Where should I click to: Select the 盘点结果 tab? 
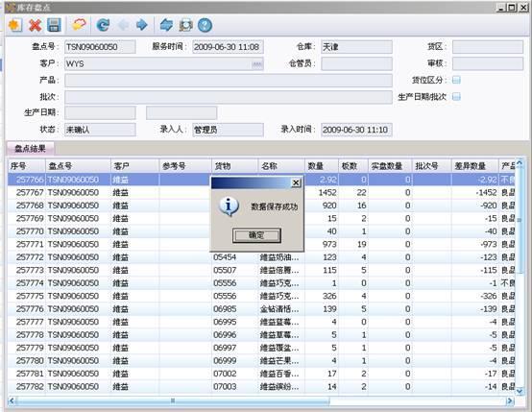pyautogui.click(x=30, y=148)
